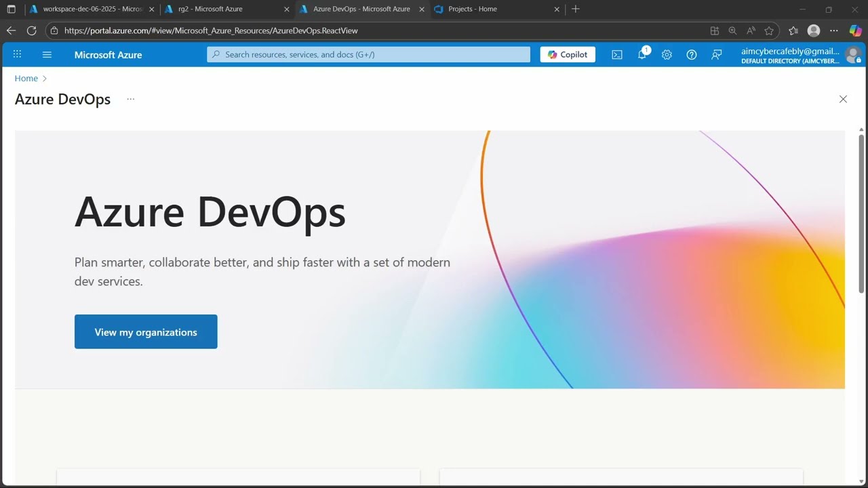Click the browser back arrow
This screenshot has height=488, width=868.
[x=11, y=30]
